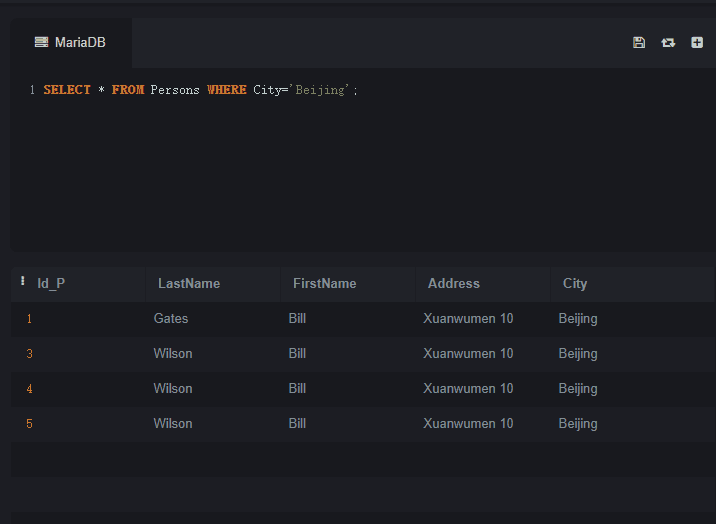Screen dimensions: 716x524
Task: Sort by the Id_P column header
Action: (51, 283)
